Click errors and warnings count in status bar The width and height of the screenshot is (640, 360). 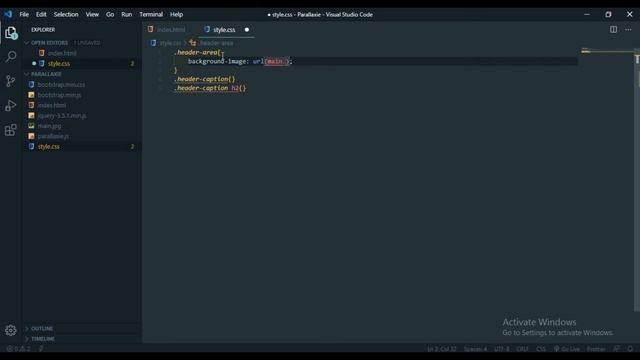point(18,349)
